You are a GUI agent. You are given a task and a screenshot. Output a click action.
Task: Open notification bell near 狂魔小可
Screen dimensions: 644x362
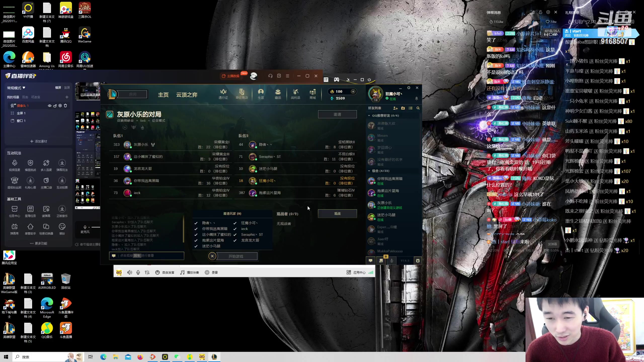417,98
